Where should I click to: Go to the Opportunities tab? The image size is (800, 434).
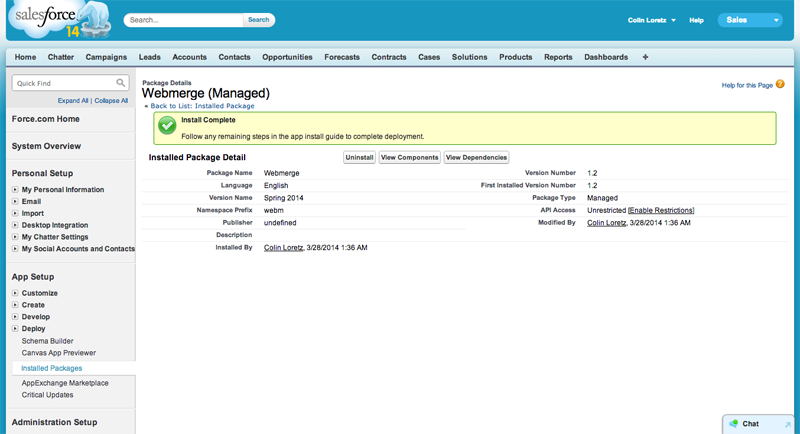pos(287,57)
